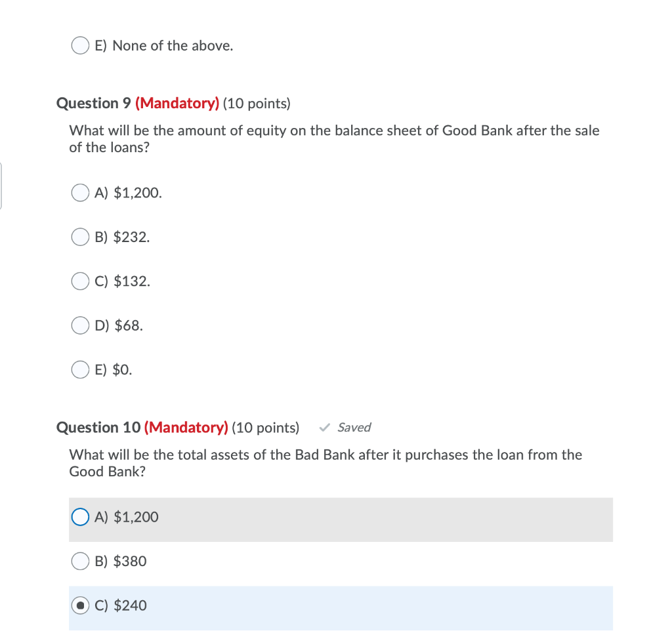
Task: Select answer E) $0 for Question 9
Action: click(x=79, y=369)
